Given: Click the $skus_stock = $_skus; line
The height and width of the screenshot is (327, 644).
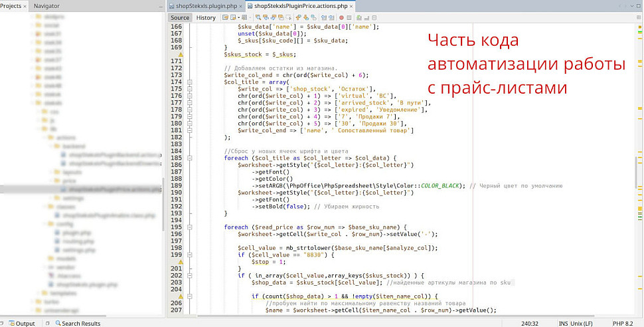Looking at the screenshot, I should click(260, 54).
